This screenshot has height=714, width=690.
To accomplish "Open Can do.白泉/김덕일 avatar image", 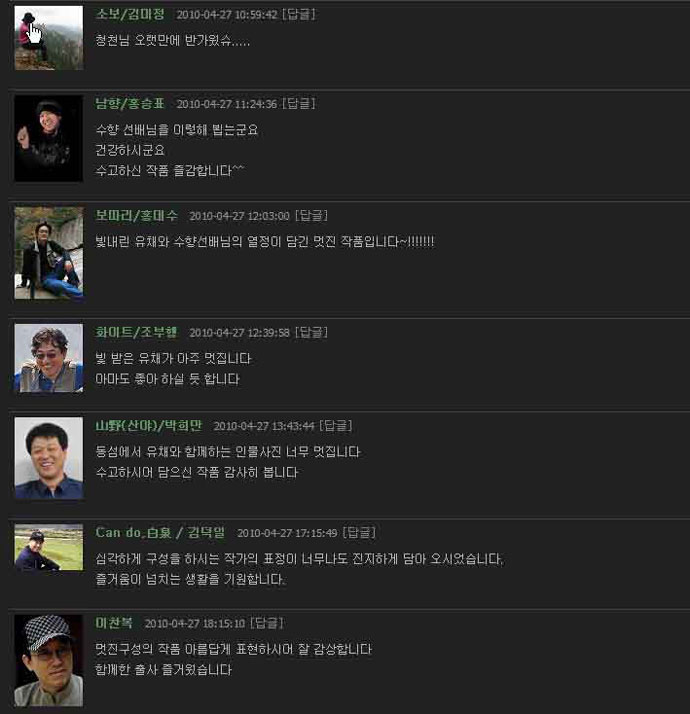I will [x=49, y=547].
